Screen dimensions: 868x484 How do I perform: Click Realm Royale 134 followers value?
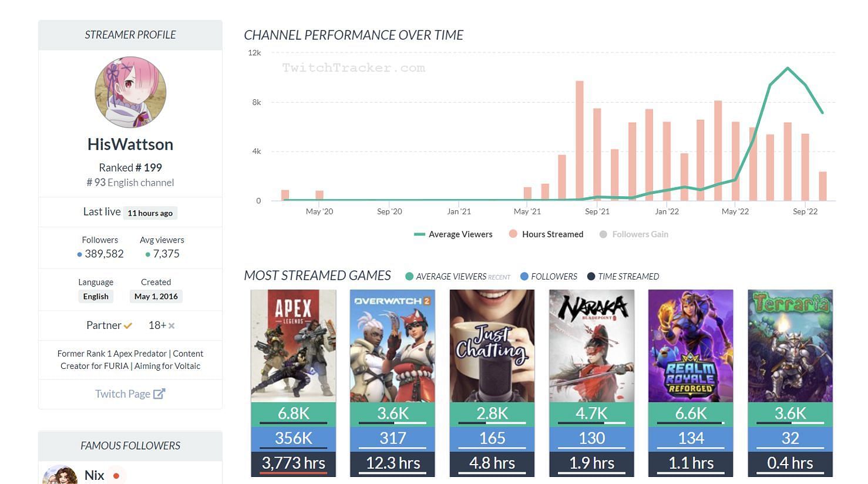(x=691, y=438)
